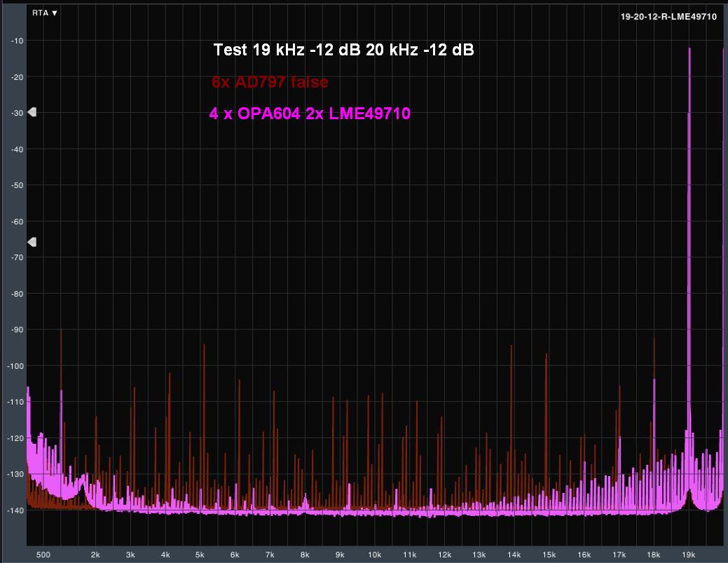Viewport: 728px width, 563px height.
Task: Click the trace name 19-20-12-R-LME49710
Action: (x=668, y=17)
